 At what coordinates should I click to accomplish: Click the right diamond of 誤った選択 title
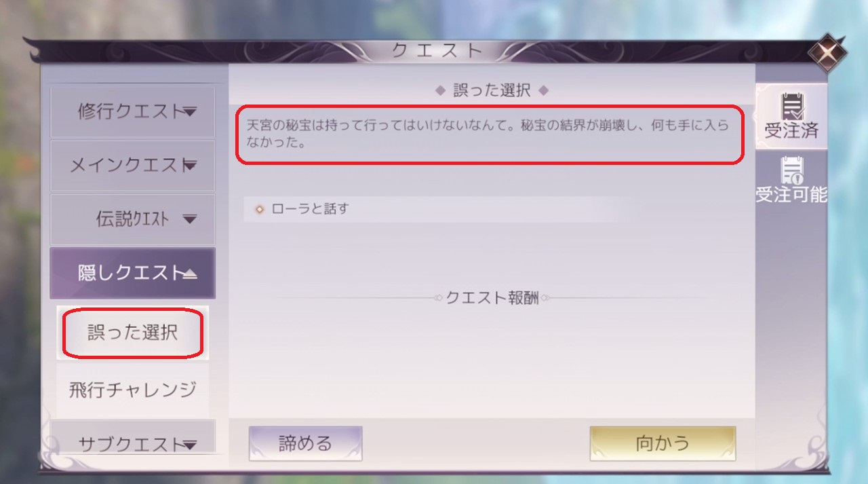(x=543, y=90)
